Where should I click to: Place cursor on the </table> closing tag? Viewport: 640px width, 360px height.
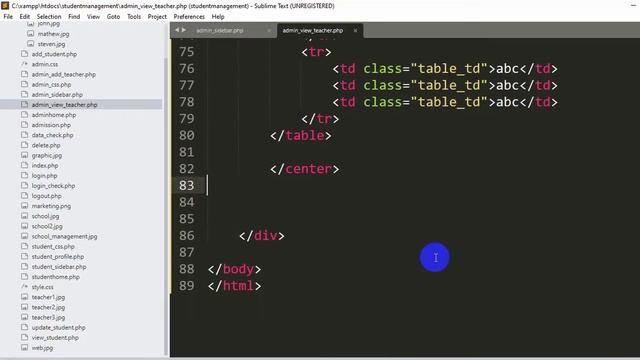pyautogui.click(x=301, y=136)
